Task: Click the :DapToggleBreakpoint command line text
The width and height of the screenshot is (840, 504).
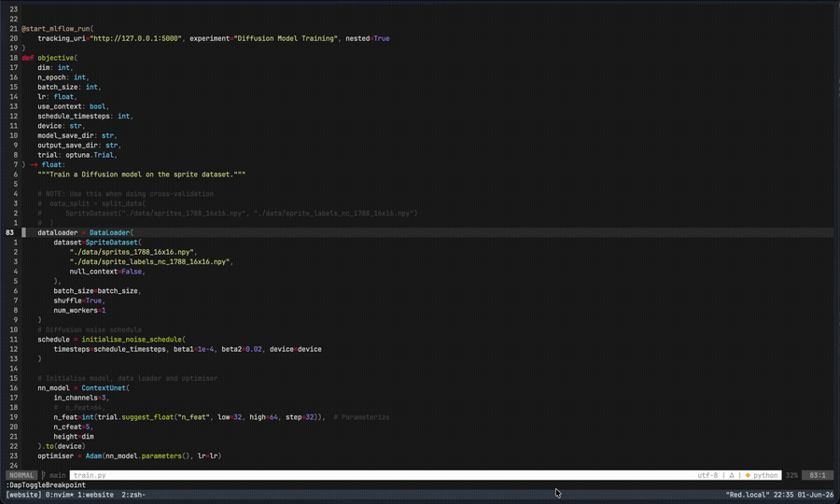Action: (46, 485)
